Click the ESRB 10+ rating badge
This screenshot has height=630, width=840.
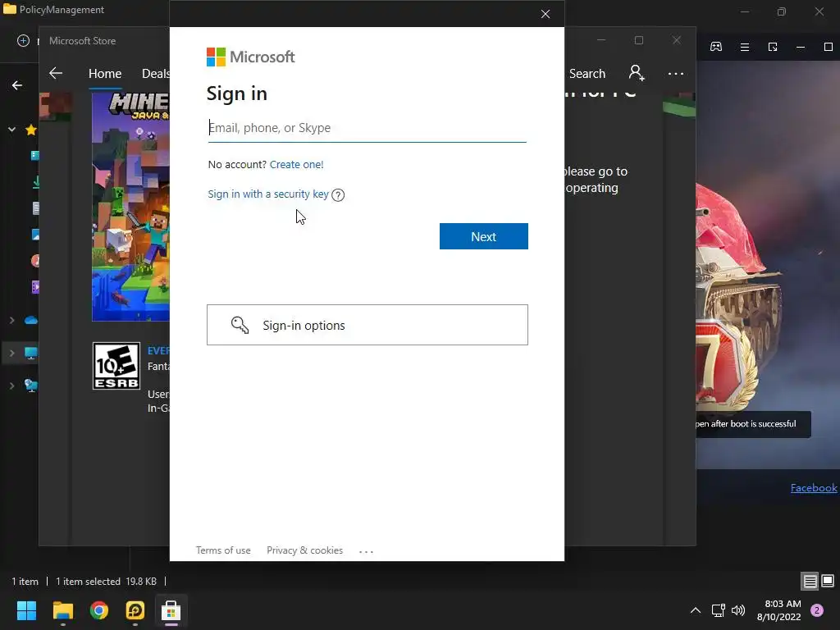(x=116, y=366)
